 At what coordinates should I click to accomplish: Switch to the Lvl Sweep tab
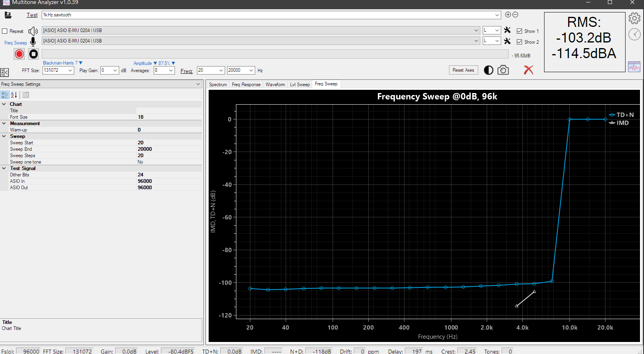point(300,85)
